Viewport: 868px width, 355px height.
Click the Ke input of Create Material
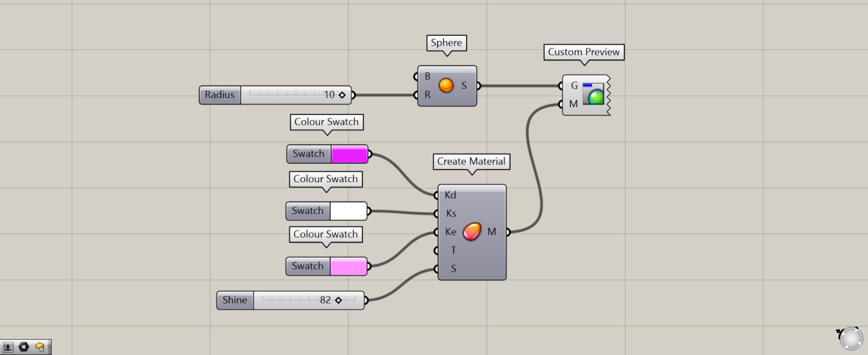point(450,232)
